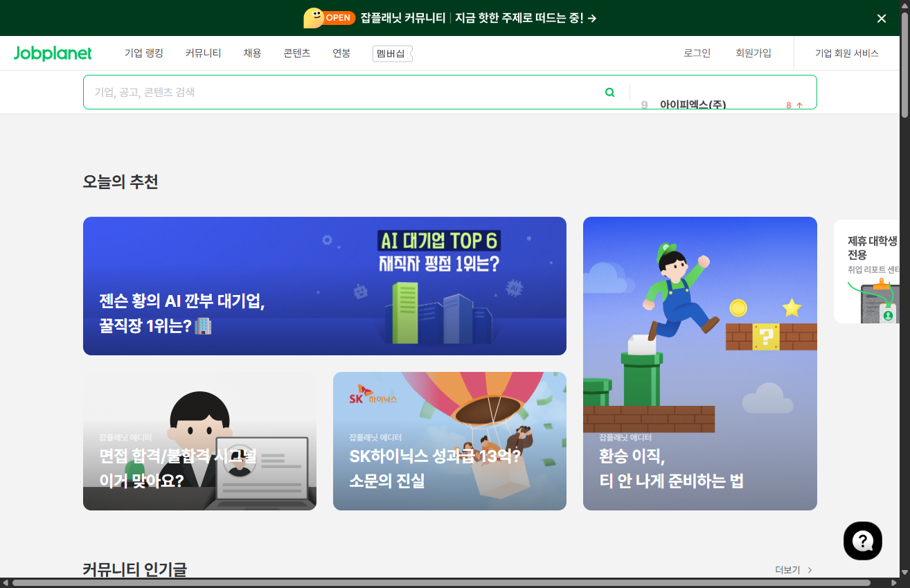Click 더보기 next to 커뮤니티 인기글
This screenshot has height=588, width=910.
click(794, 570)
